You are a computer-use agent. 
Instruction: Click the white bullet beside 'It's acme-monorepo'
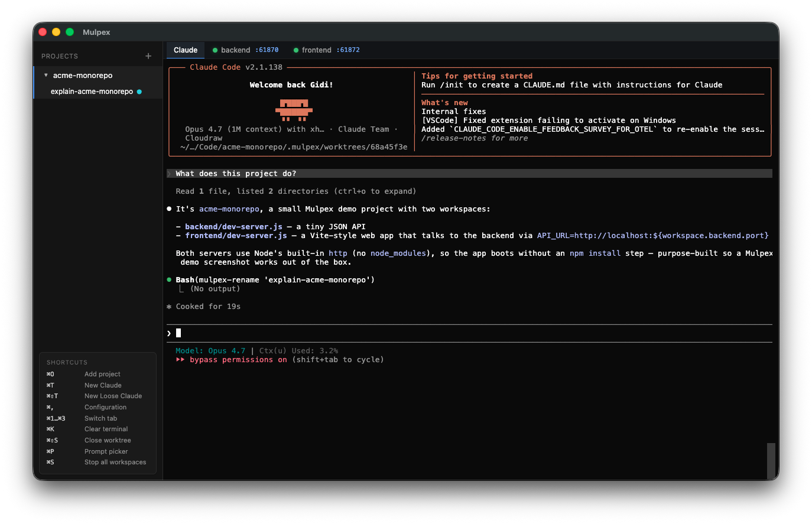point(169,209)
